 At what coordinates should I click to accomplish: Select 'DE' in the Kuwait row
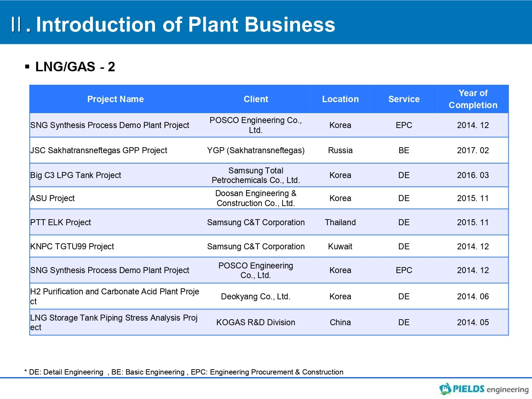[404, 246]
